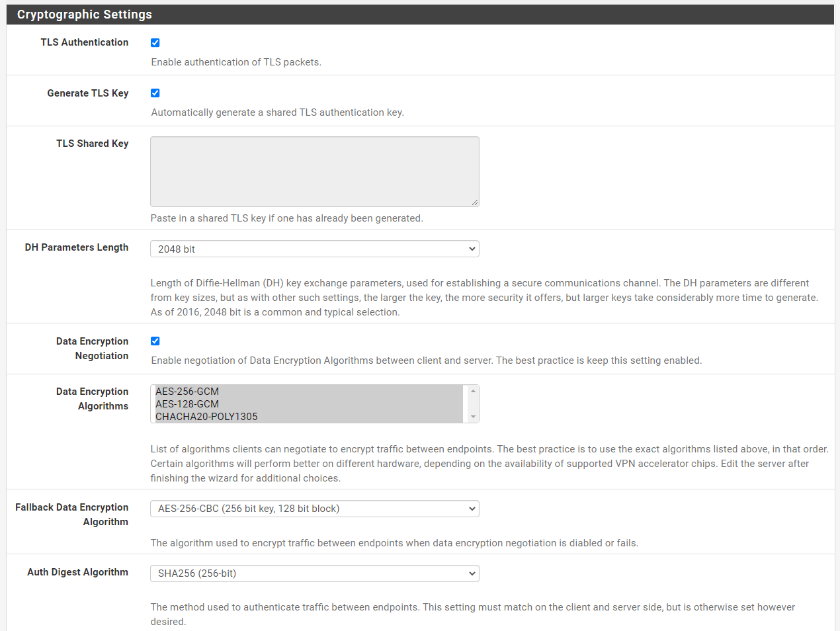Viewport: 840px width, 631px height.
Task: Click the Data Encryption Algorithms label
Action: [93, 398]
